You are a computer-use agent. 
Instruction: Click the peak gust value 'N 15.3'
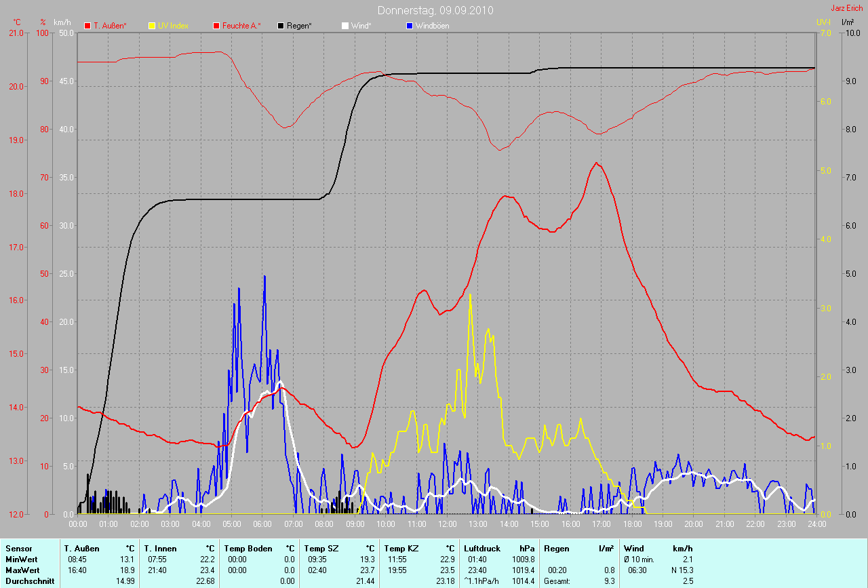682,570
